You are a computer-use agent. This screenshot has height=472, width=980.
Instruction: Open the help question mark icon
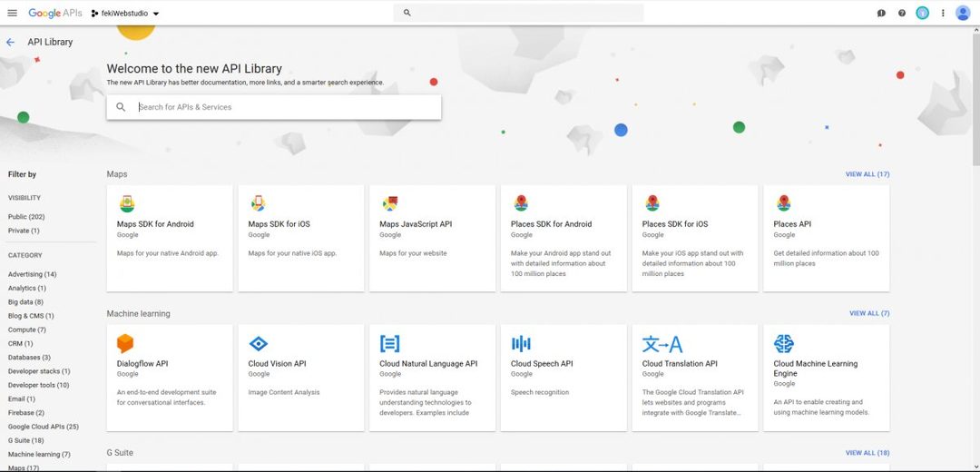(x=902, y=13)
